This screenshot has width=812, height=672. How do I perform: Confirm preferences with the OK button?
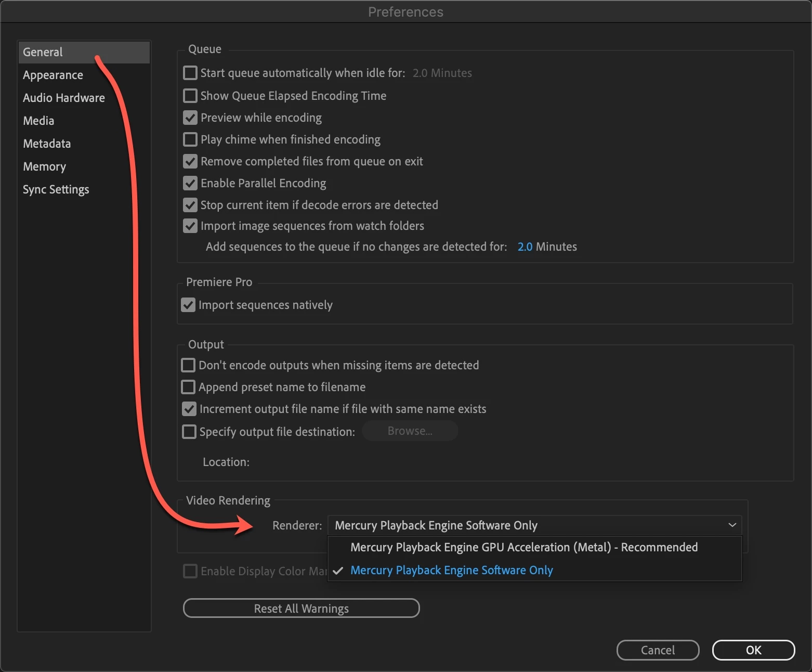[753, 650]
